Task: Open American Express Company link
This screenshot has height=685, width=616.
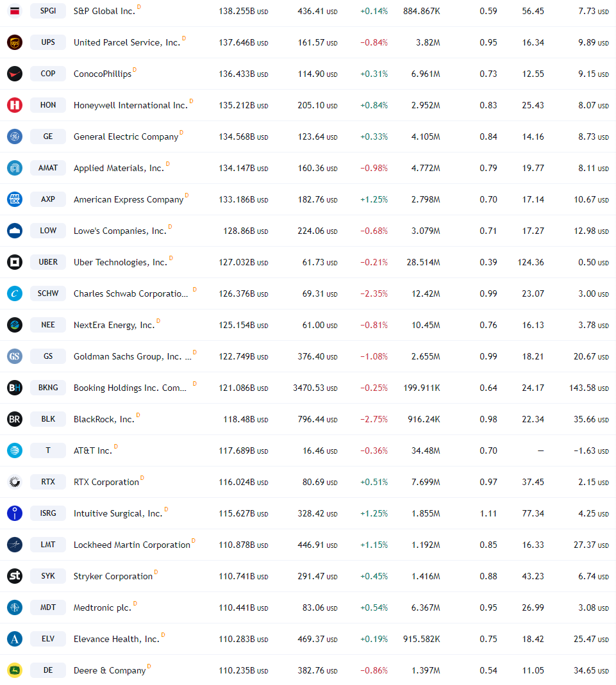Action: click(128, 200)
